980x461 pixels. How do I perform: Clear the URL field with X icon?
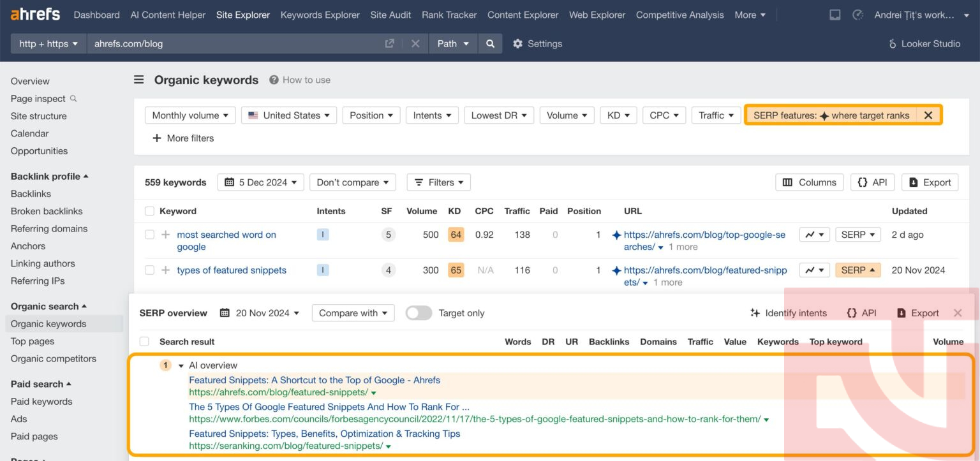tap(415, 43)
